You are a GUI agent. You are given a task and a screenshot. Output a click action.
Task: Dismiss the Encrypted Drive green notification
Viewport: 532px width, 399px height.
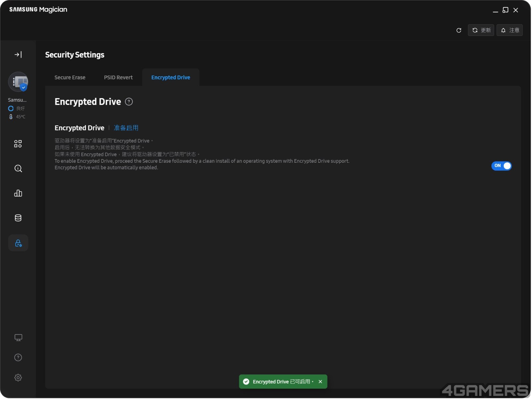click(x=321, y=382)
